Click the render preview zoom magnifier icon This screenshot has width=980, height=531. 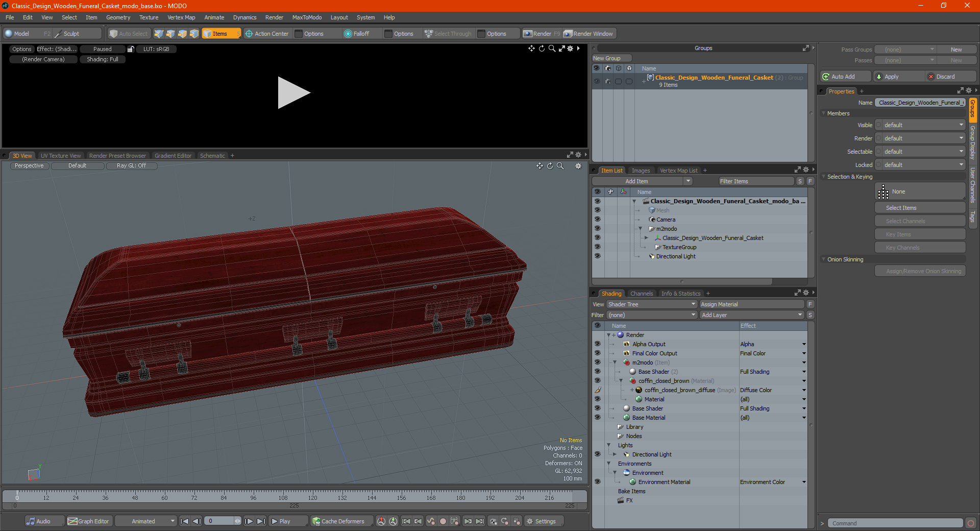click(552, 49)
